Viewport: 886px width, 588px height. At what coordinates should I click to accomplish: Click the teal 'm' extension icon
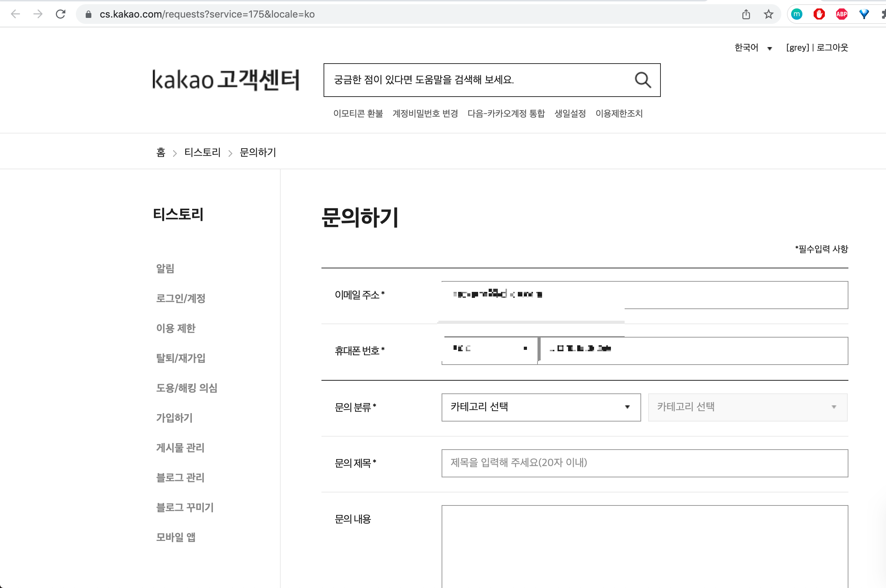[796, 14]
